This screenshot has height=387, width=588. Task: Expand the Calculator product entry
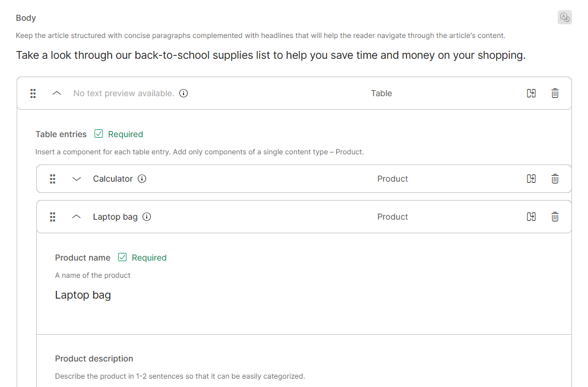click(76, 179)
